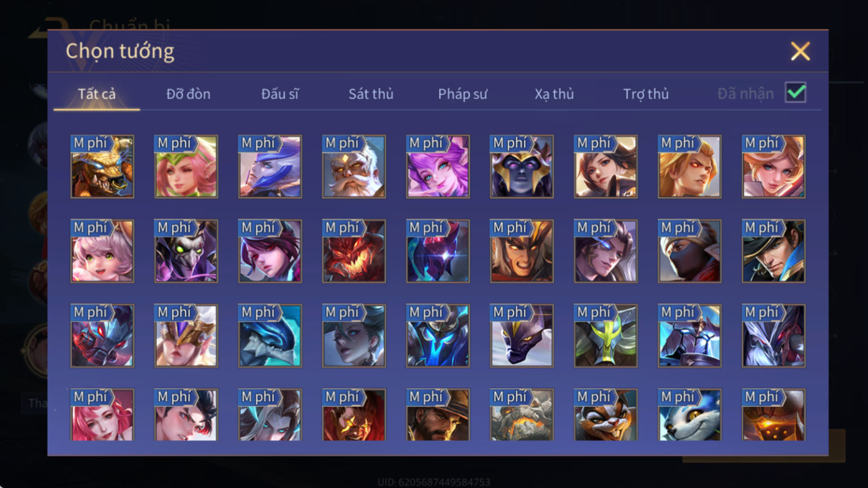Image resolution: width=868 pixels, height=488 pixels.
Task: Switch to the Pháp sư tab
Action: [462, 94]
